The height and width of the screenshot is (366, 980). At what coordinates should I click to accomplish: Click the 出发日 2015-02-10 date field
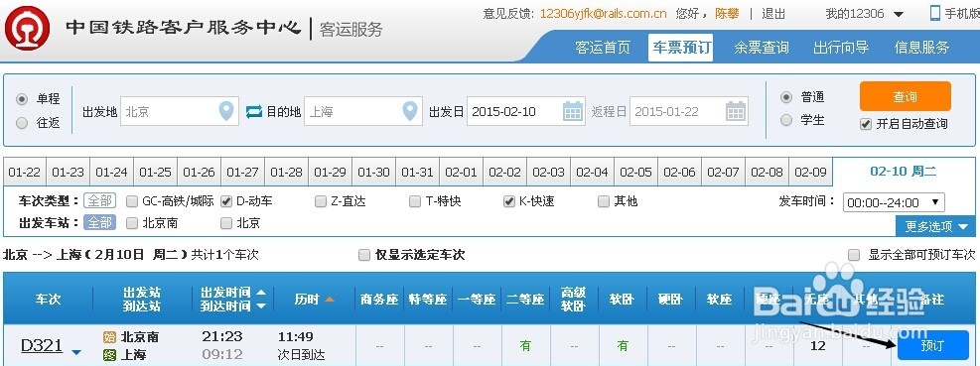pos(526,112)
